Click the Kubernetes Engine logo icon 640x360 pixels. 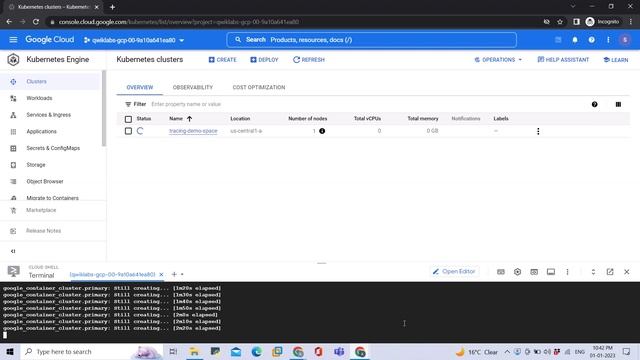point(13,60)
